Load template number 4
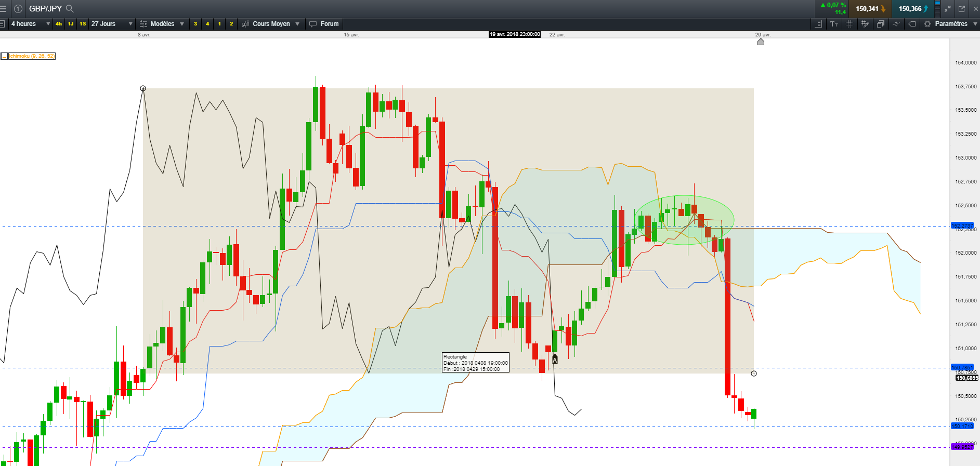980x466 pixels. click(207, 24)
